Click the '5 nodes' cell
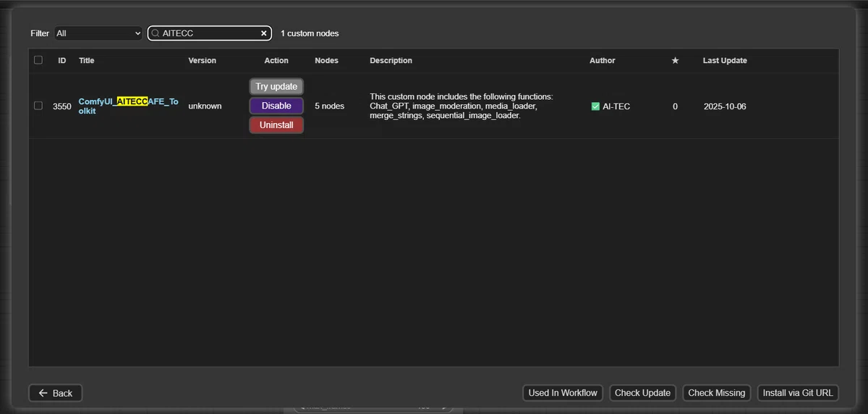Screen dimensions: 868x414 coord(329,106)
